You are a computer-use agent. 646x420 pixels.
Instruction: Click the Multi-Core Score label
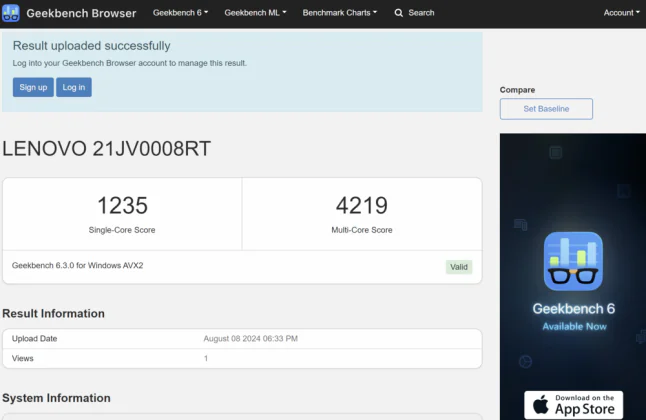pyautogui.click(x=362, y=230)
